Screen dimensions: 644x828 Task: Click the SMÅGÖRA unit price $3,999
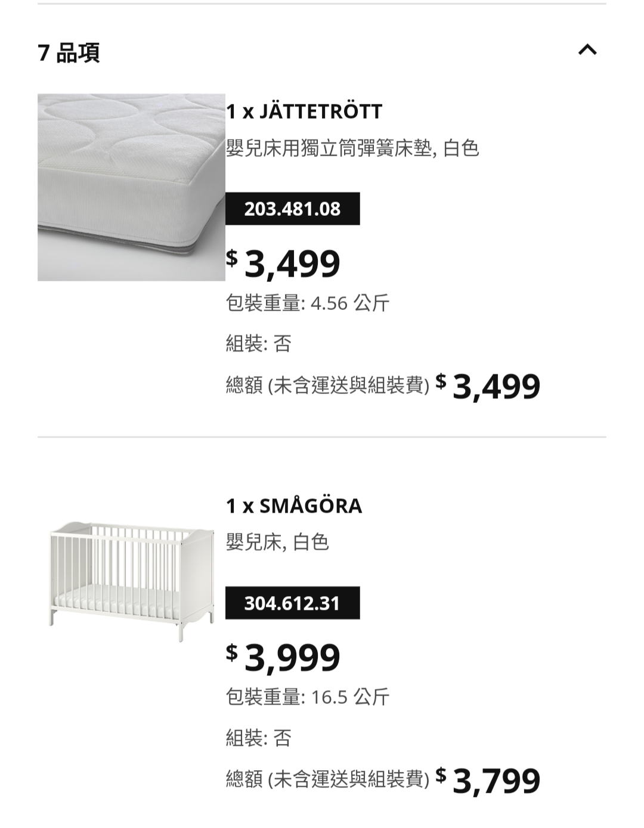tap(283, 658)
